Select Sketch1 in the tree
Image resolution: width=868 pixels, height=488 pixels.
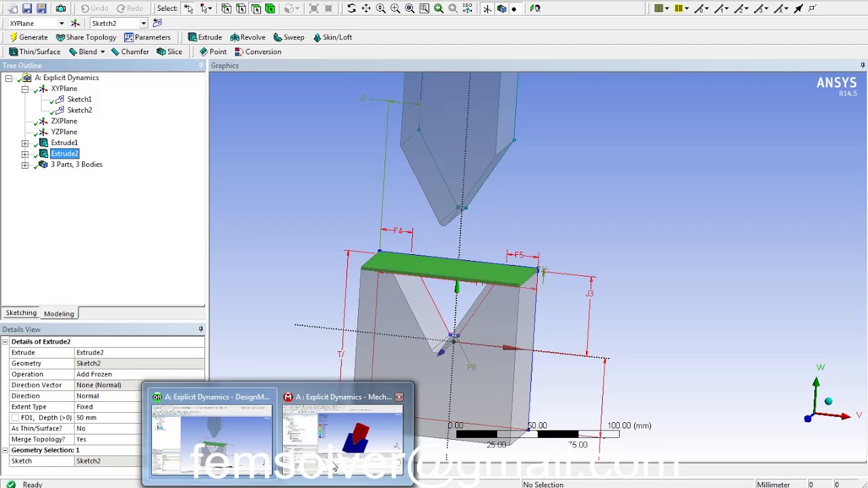pyautogui.click(x=79, y=100)
